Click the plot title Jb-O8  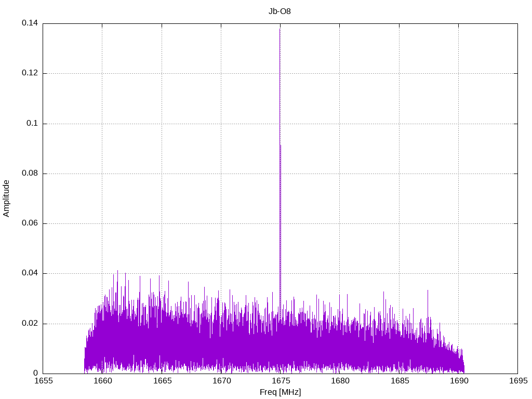point(280,11)
